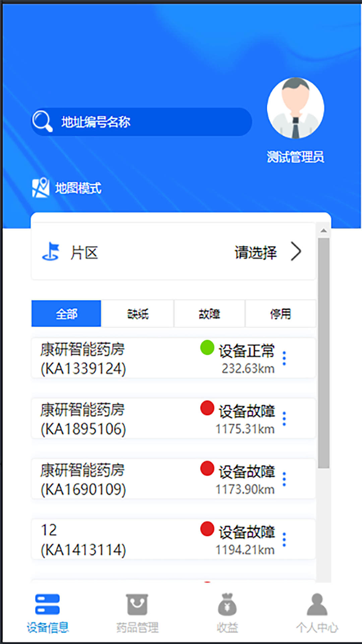Click the search magnifier icon

pyautogui.click(x=43, y=121)
